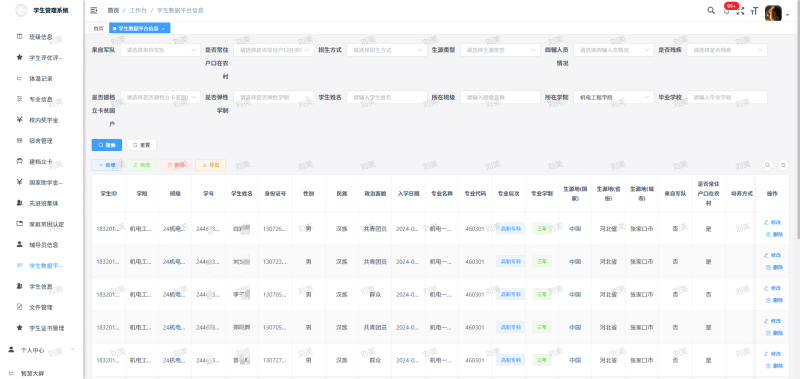Open 体温记录 in the sidebar
The height and width of the screenshot is (379, 800).
tap(42, 79)
